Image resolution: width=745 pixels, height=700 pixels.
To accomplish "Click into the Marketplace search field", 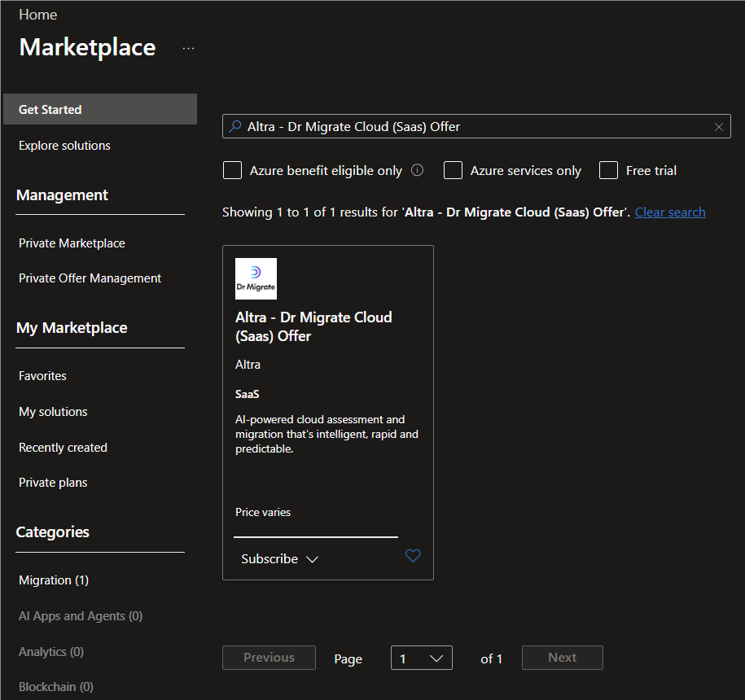I will tap(476, 126).
